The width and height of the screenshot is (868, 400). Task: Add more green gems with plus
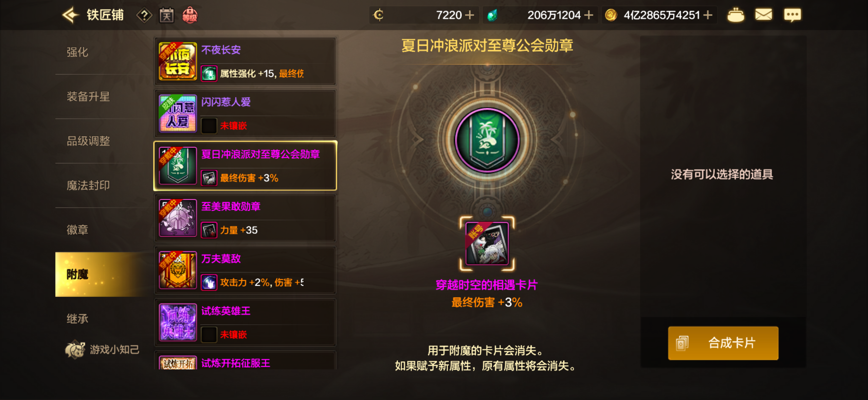(589, 15)
